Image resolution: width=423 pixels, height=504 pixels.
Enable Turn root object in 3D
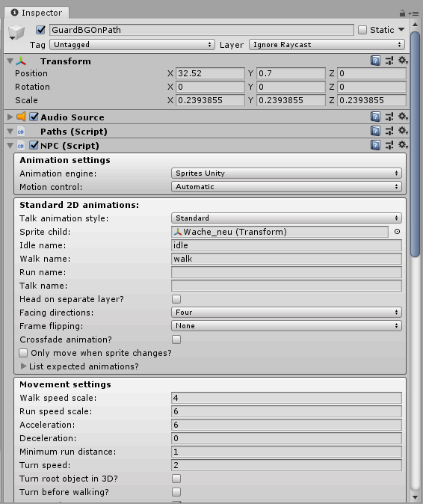click(x=176, y=479)
